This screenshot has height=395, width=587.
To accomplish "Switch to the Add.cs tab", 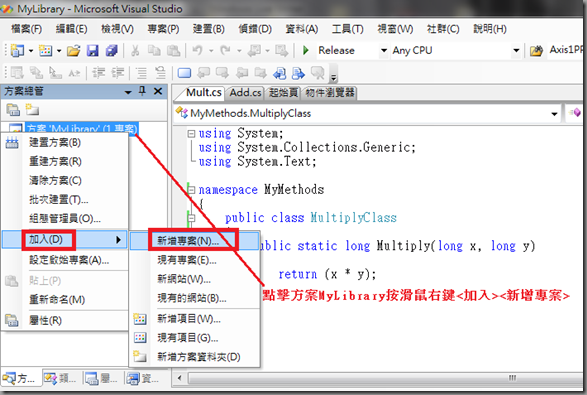I will pyautogui.click(x=245, y=92).
